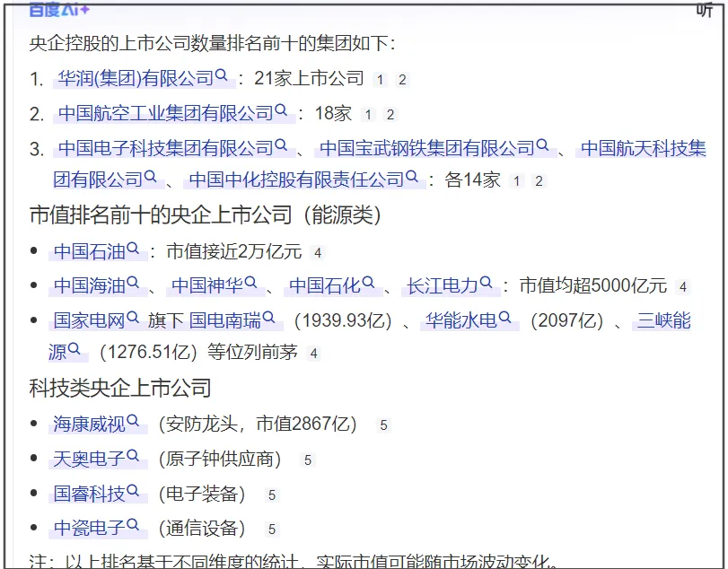Screen dimensions: 728x569
Task: Click the text 市值均超5000亿元
Action: (x=592, y=286)
